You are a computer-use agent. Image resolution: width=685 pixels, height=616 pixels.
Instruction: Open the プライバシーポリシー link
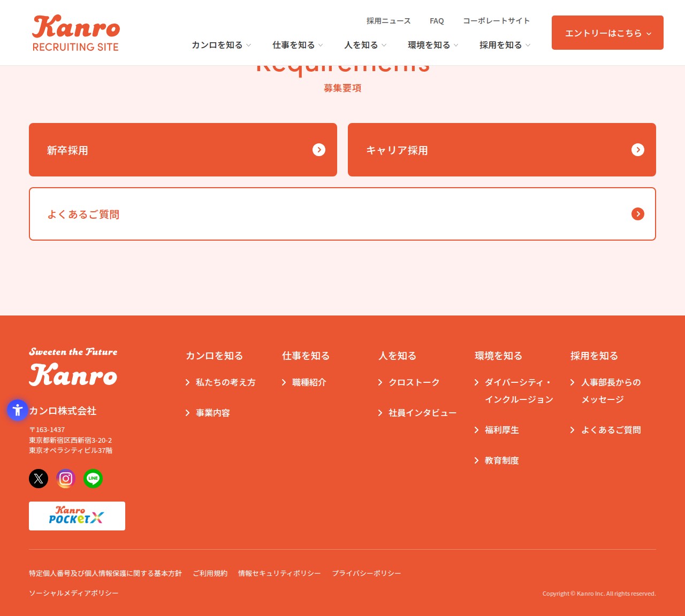coord(366,573)
